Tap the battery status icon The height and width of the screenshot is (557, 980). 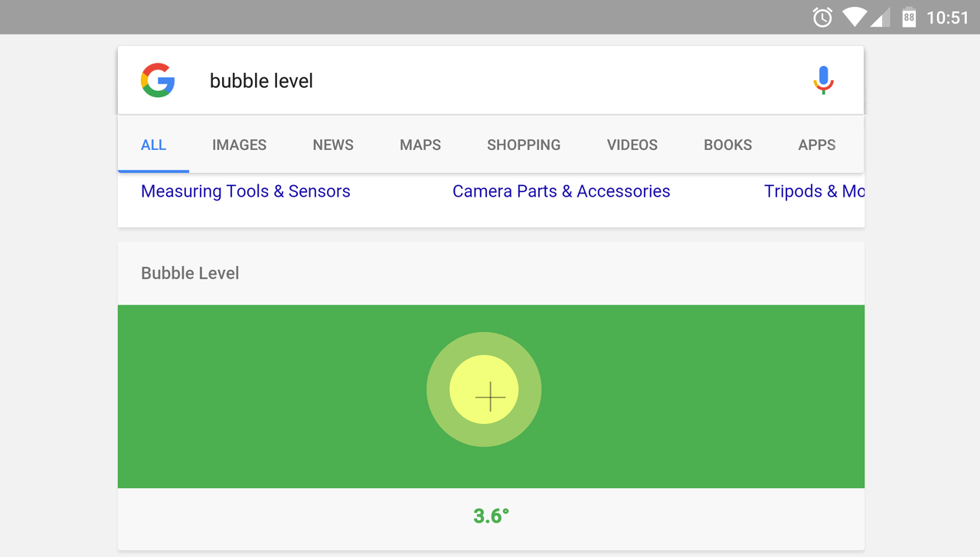pyautogui.click(x=909, y=18)
